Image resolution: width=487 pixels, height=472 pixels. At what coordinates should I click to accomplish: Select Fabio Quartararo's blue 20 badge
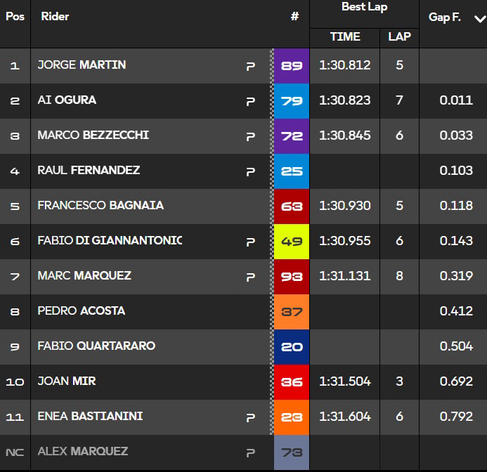[292, 347]
